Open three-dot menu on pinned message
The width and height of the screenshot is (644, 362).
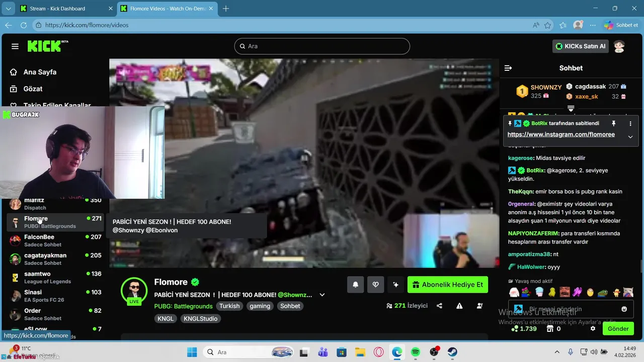630,123
